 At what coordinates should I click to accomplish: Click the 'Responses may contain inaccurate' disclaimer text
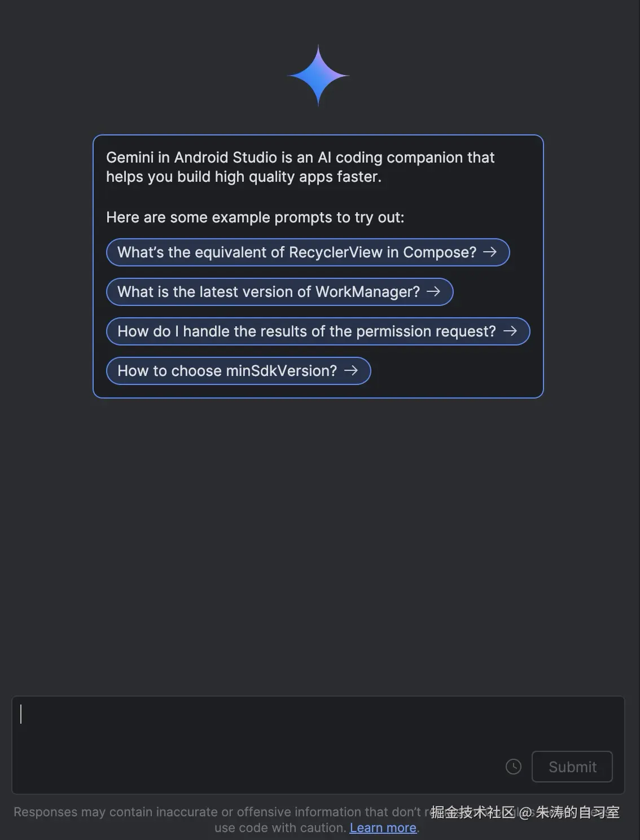click(x=217, y=812)
